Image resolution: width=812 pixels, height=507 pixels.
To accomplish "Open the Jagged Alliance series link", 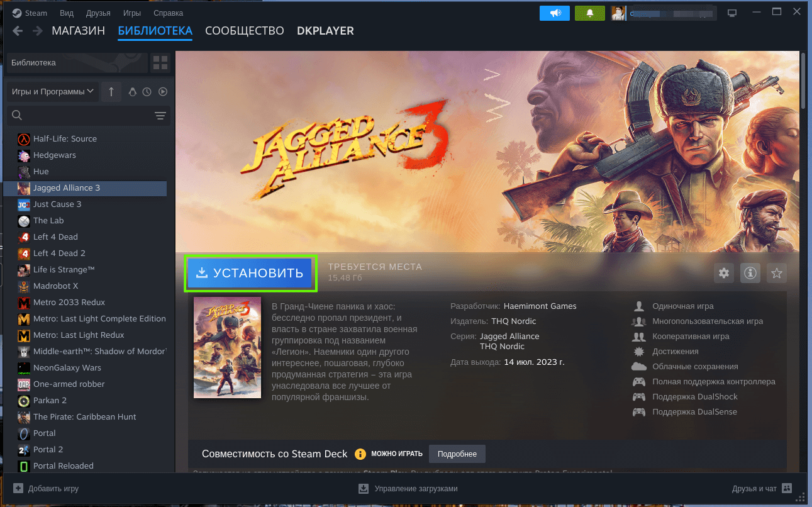I will (509, 337).
